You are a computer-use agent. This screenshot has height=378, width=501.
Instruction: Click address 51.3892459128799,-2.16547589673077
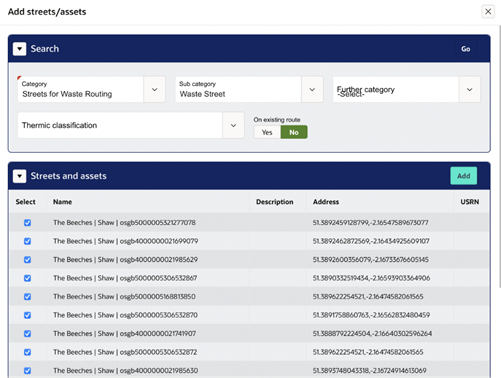(370, 223)
